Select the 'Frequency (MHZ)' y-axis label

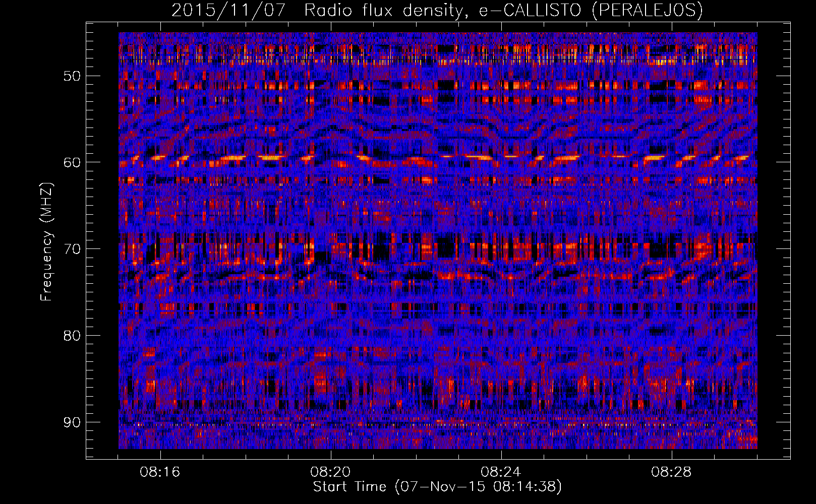(46, 241)
